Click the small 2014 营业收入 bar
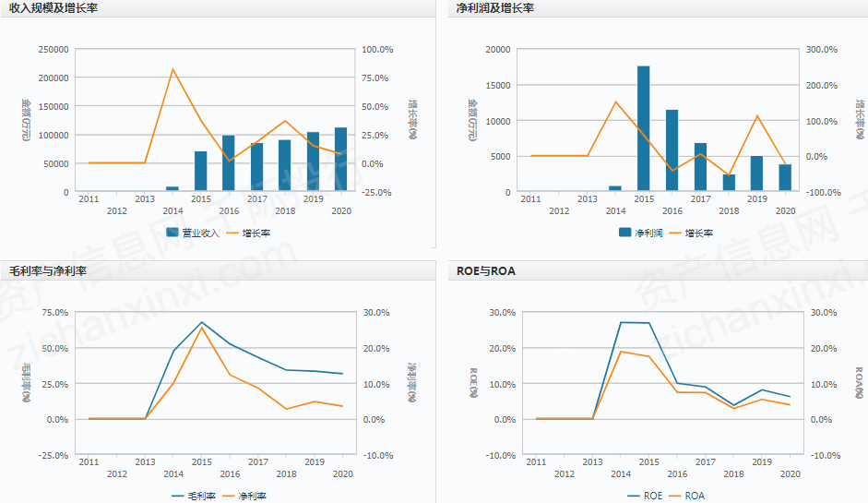Viewport: 868px width, 503px height. click(x=172, y=188)
